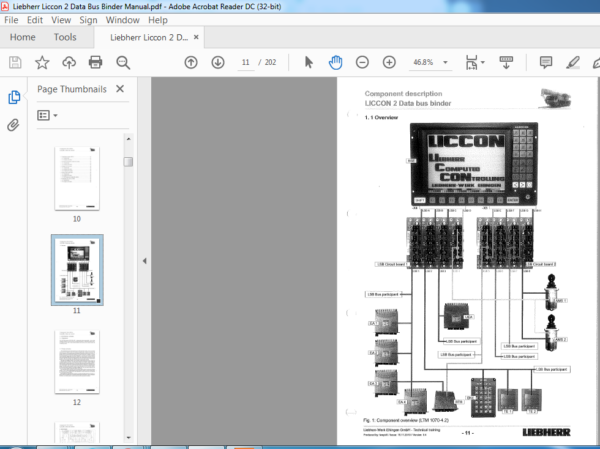Switch to the Home tab
Viewport: 600px width, 449px height.
coord(23,37)
